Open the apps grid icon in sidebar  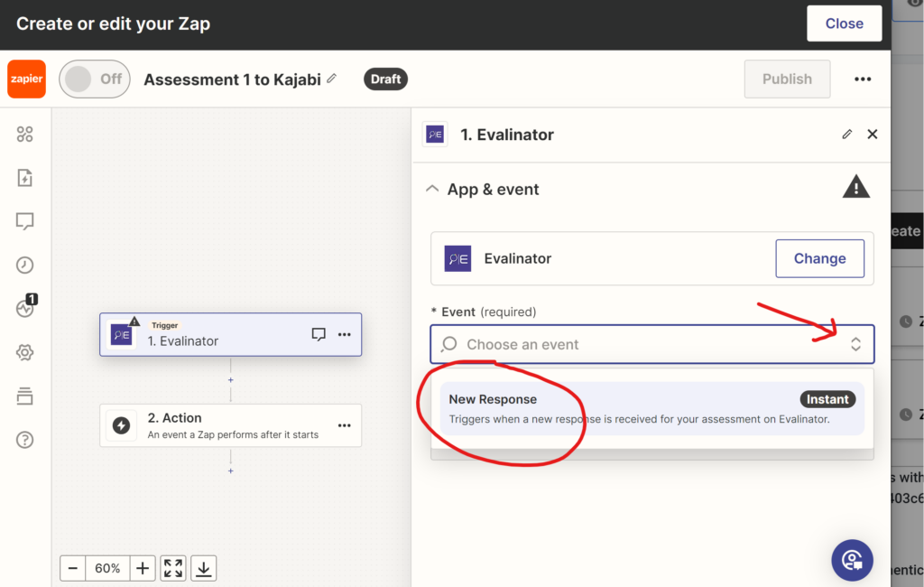pos(24,135)
